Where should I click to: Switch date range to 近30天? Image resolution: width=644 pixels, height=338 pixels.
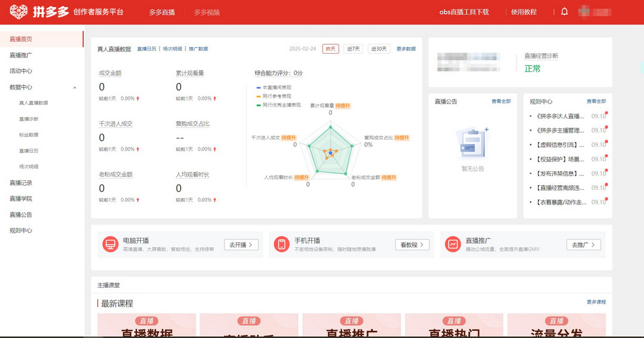tap(379, 49)
